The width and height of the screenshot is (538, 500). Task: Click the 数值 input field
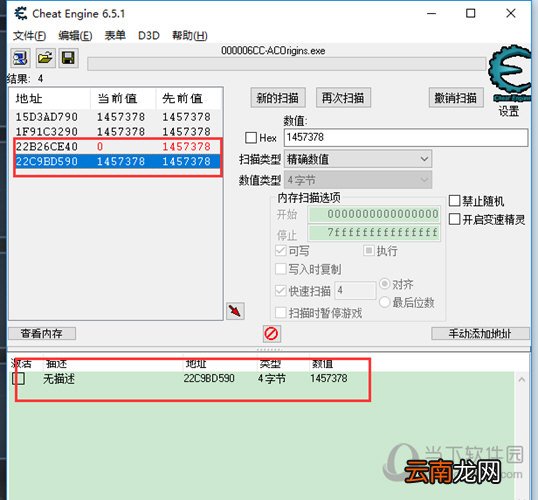pyautogui.click(x=406, y=138)
